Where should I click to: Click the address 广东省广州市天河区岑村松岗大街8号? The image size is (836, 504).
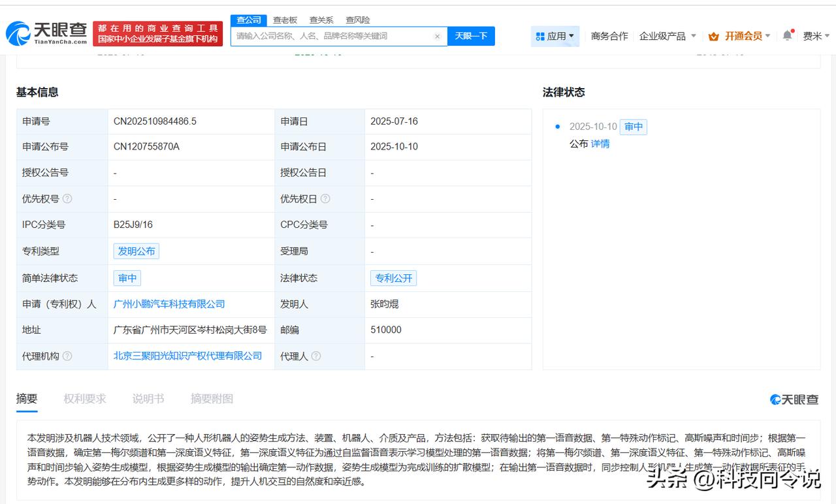[190, 330]
